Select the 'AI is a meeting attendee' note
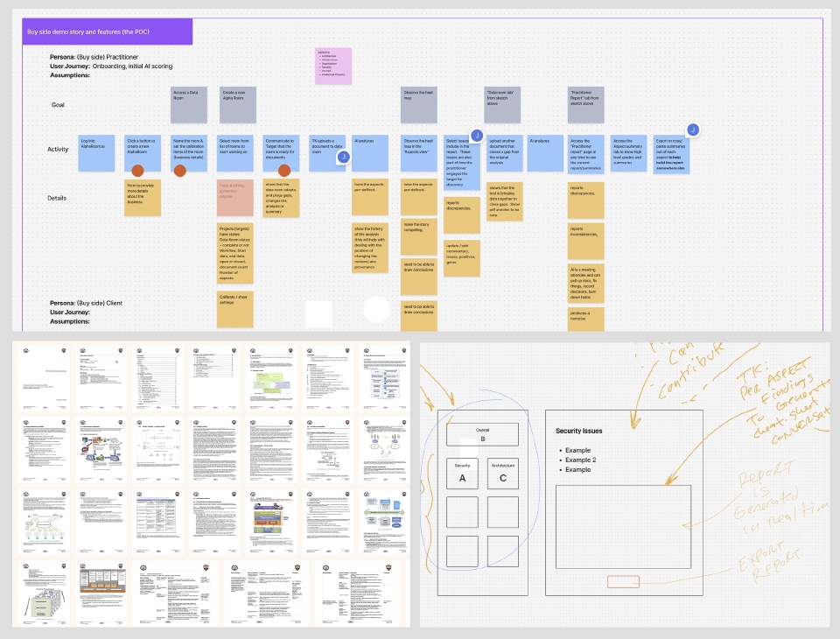Viewport: 840px width, 639px height. click(x=586, y=283)
